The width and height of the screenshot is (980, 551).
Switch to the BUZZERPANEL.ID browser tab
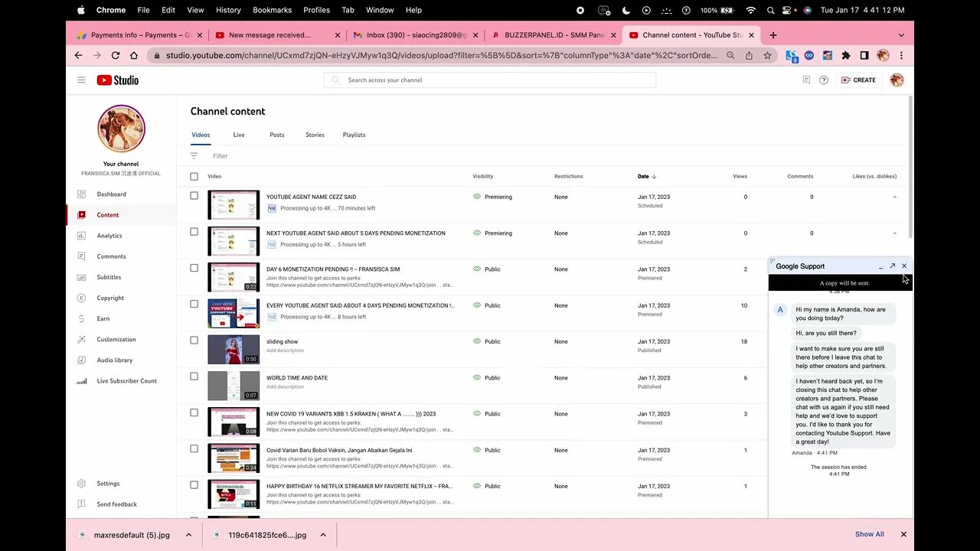click(x=553, y=35)
